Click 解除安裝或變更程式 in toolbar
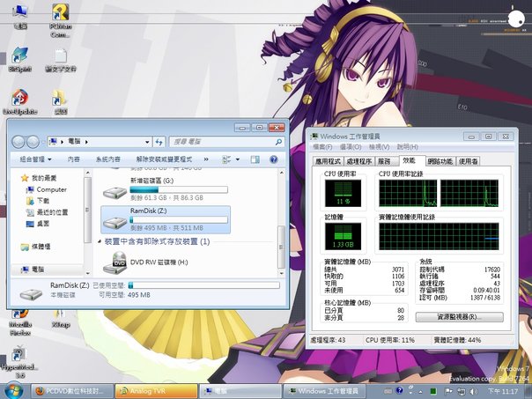 164,159
